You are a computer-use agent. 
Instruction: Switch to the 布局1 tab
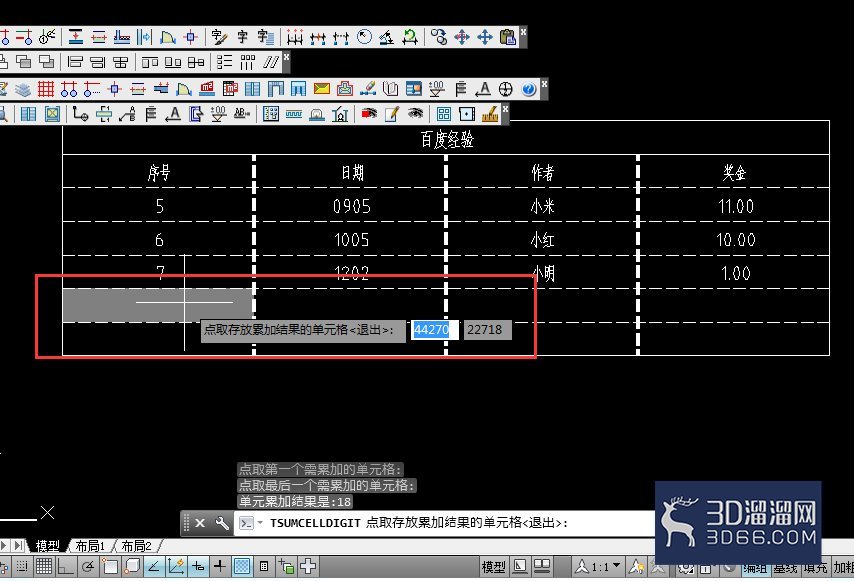[90, 546]
